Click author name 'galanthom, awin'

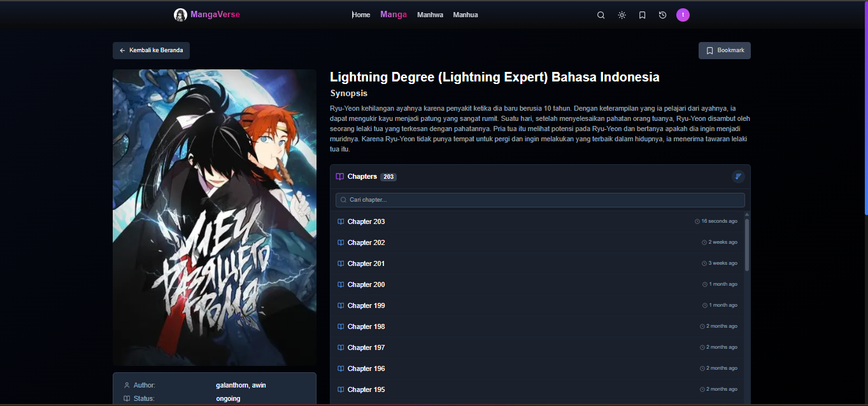241,385
